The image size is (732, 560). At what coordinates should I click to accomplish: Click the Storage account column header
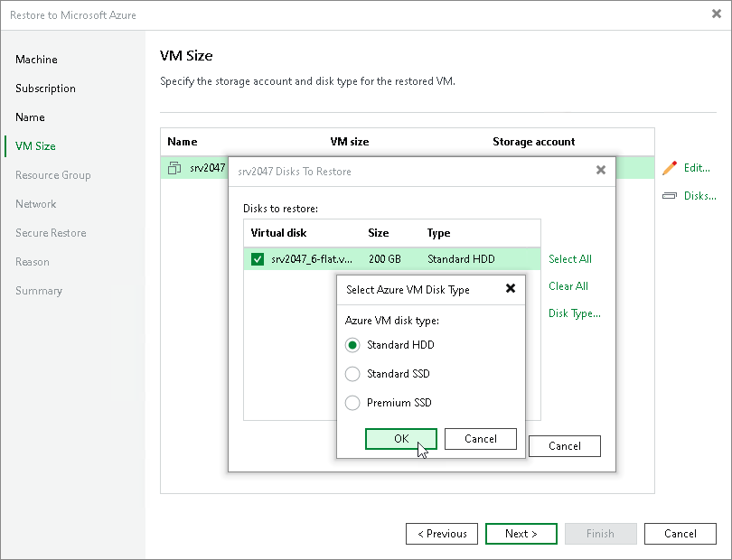click(x=533, y=142)
